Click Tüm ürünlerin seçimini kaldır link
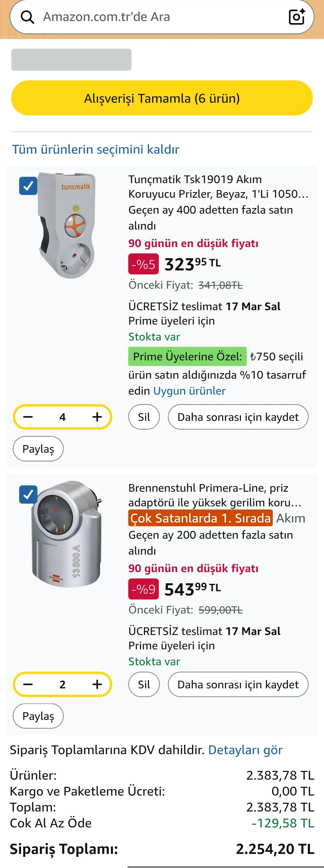This screenshot has width=324, height=868. pos(96,149)
